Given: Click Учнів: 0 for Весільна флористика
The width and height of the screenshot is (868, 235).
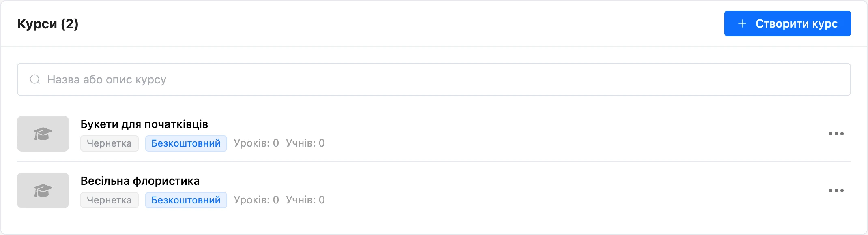Looking at the screenshot, I should click(x=305, y=200).
